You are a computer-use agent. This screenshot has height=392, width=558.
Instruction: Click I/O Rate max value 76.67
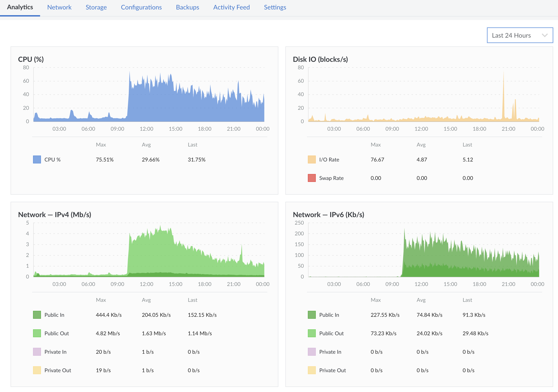377,159
